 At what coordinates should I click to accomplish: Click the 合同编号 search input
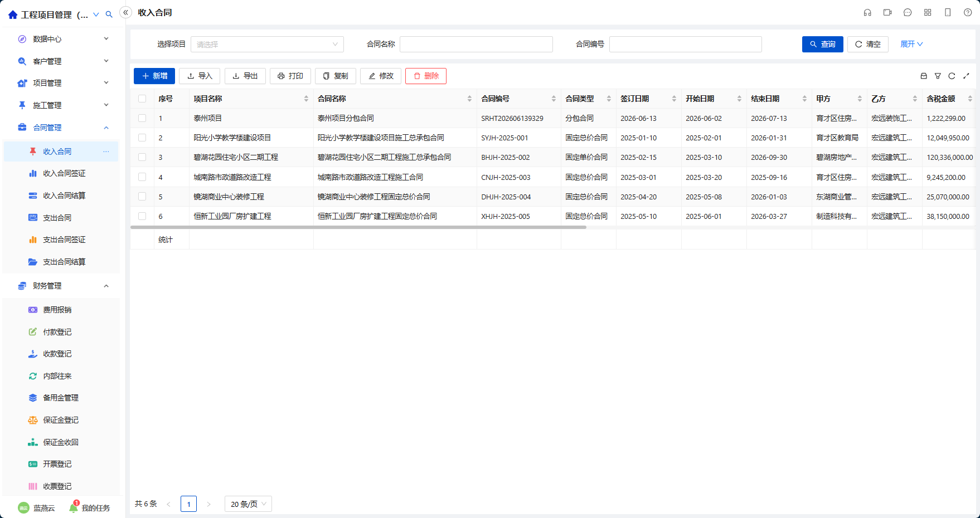pyautogui.click(x=686, y=44)
